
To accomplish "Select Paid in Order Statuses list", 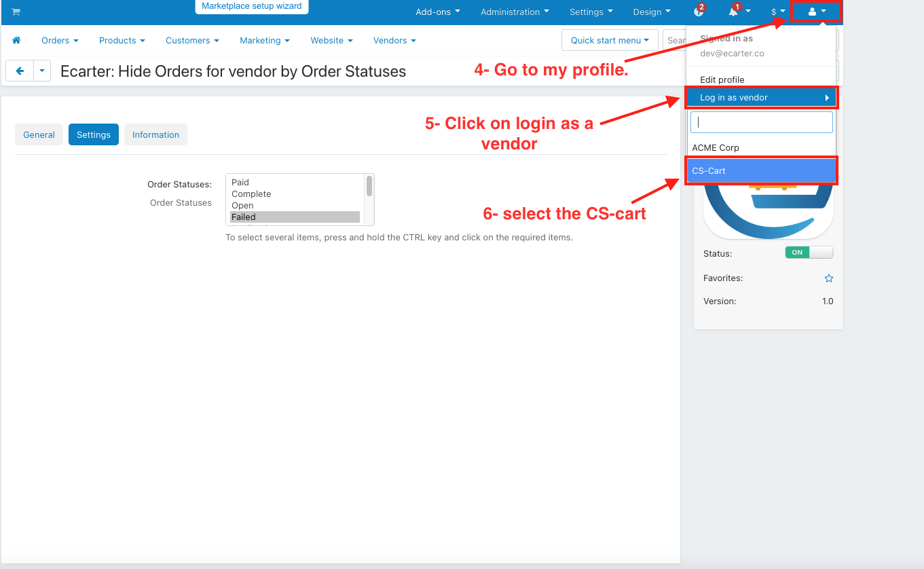I will [x=295, y=182].
